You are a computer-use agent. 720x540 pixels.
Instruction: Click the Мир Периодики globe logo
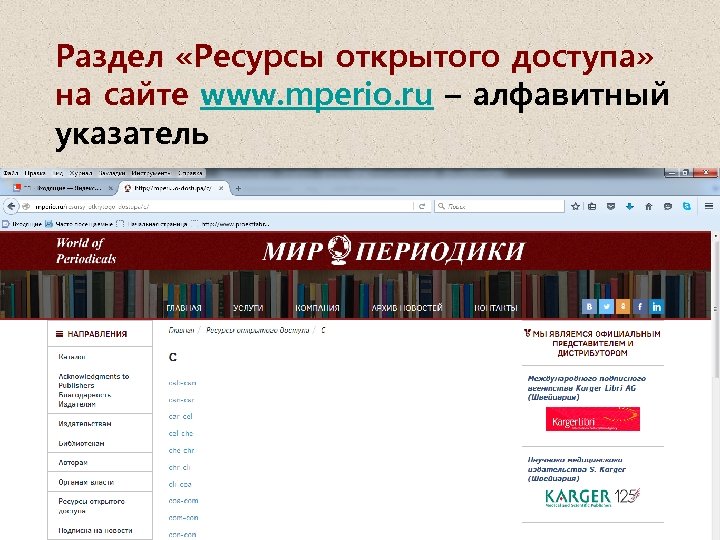[x=340, y=250]
